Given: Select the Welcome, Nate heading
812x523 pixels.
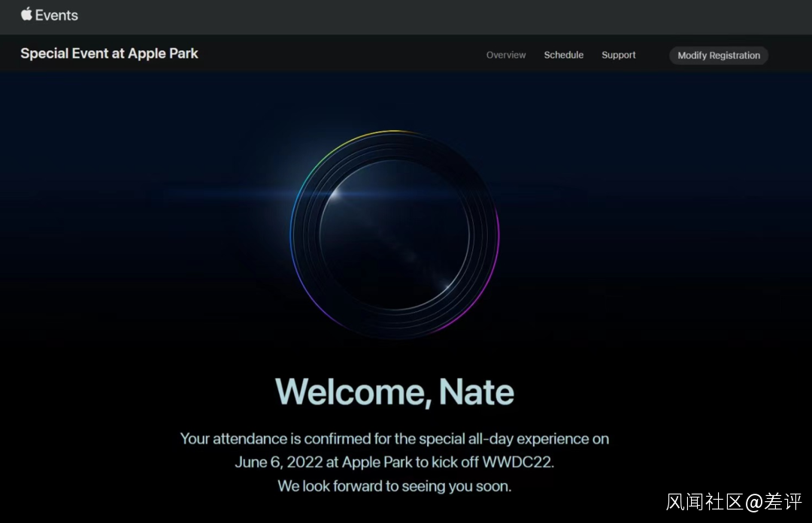Looking at the screenshot, I should click(395, 392).
